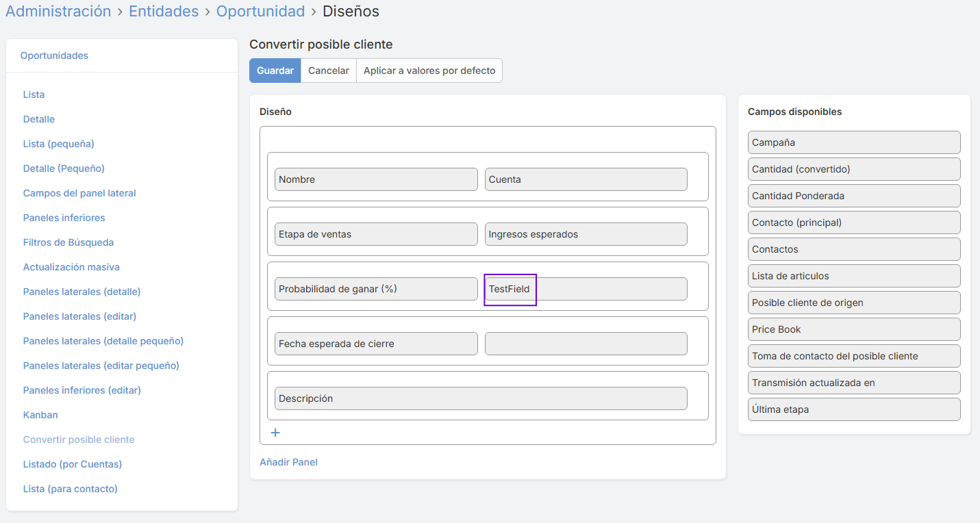Select Paneles laterales (detalle) layout
Viewport: 980px width, 523px height.
pyautogui.click(x=81, y=292)
